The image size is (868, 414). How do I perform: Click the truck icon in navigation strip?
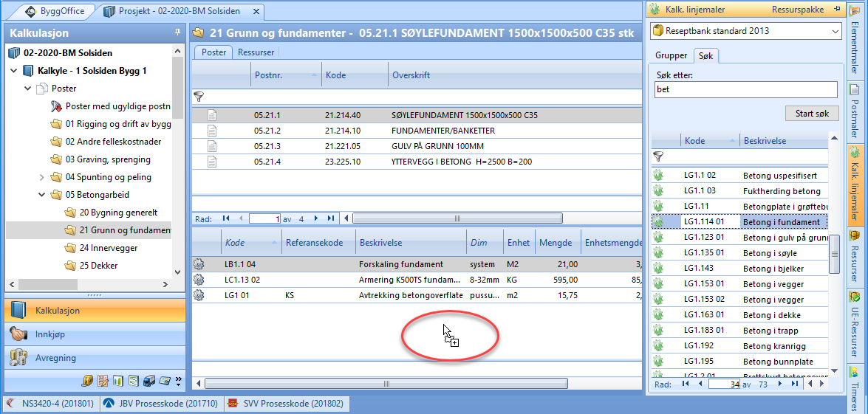pyautogui.click(x=148, y=381)
